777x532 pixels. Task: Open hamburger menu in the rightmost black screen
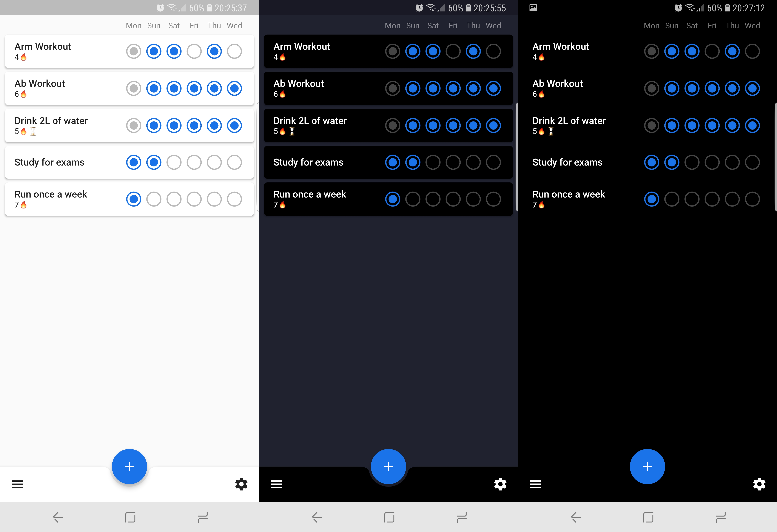[x=535, y=484]
